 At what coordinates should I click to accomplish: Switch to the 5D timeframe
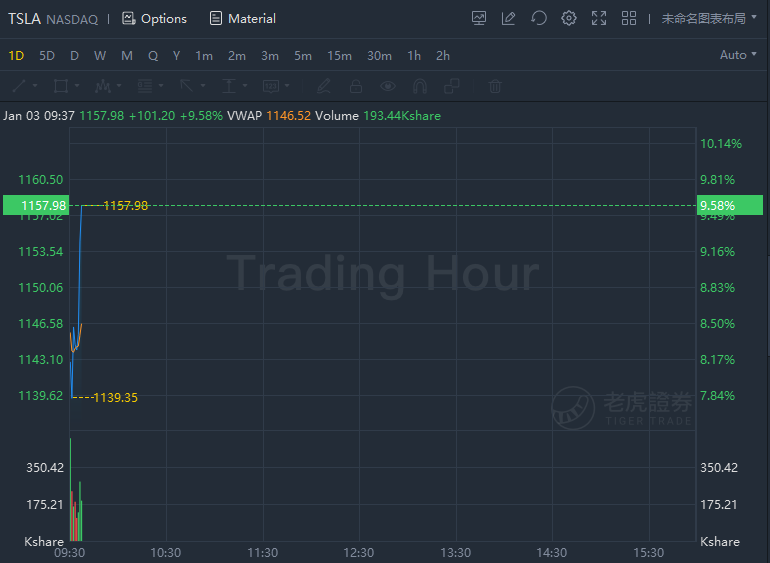(47, 56)
